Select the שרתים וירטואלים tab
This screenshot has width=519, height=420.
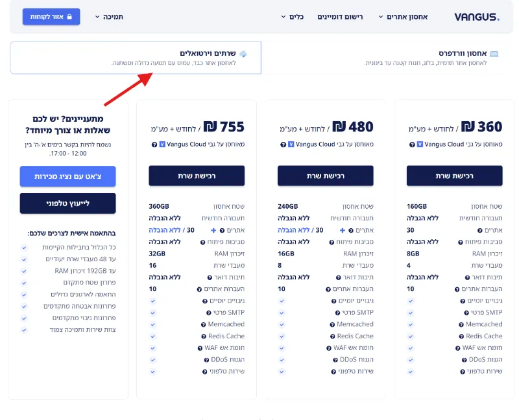(x=136, y=58)
